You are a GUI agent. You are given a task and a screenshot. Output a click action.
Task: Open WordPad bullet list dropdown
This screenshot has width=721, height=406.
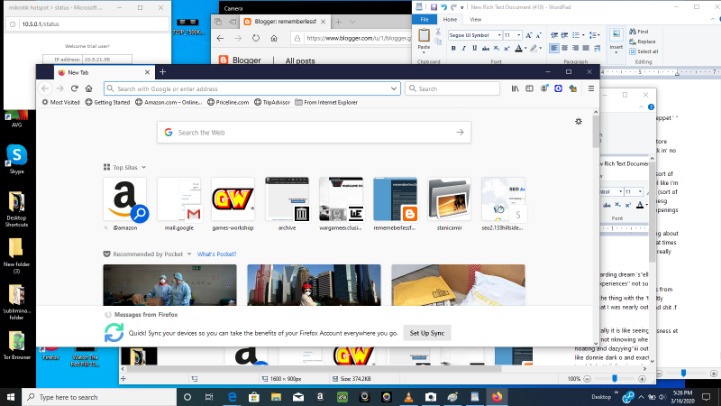583,35
